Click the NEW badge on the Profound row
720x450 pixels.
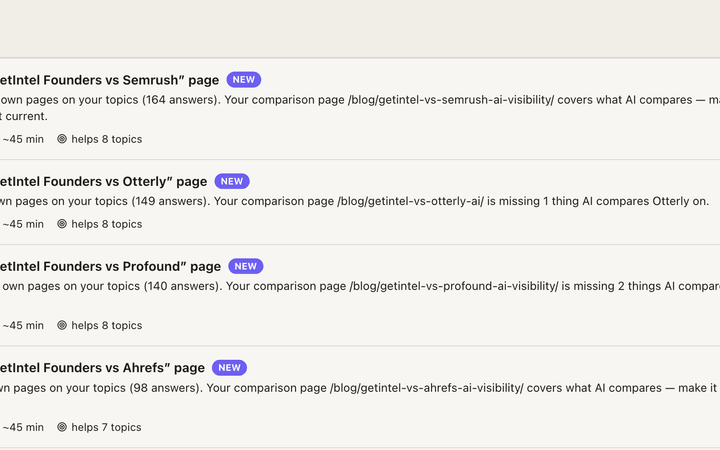[246, 266]
